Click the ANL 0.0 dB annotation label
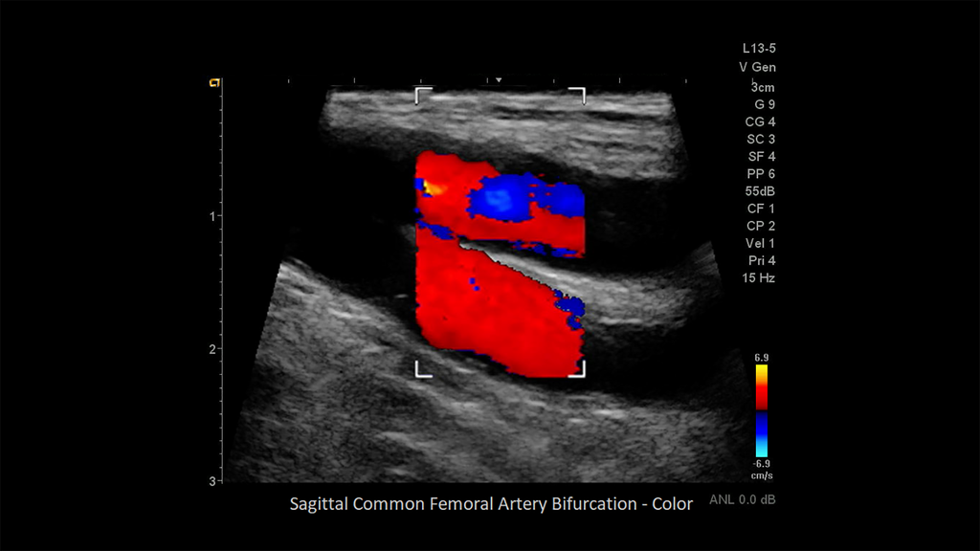 [x=743, y=498]
